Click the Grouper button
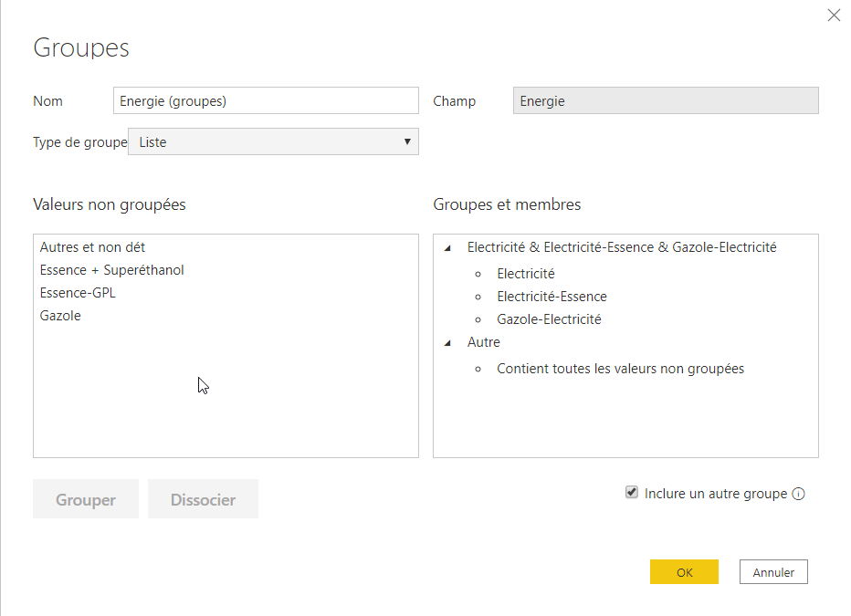The width and height of the screenshot is (851, 616). 86,499
